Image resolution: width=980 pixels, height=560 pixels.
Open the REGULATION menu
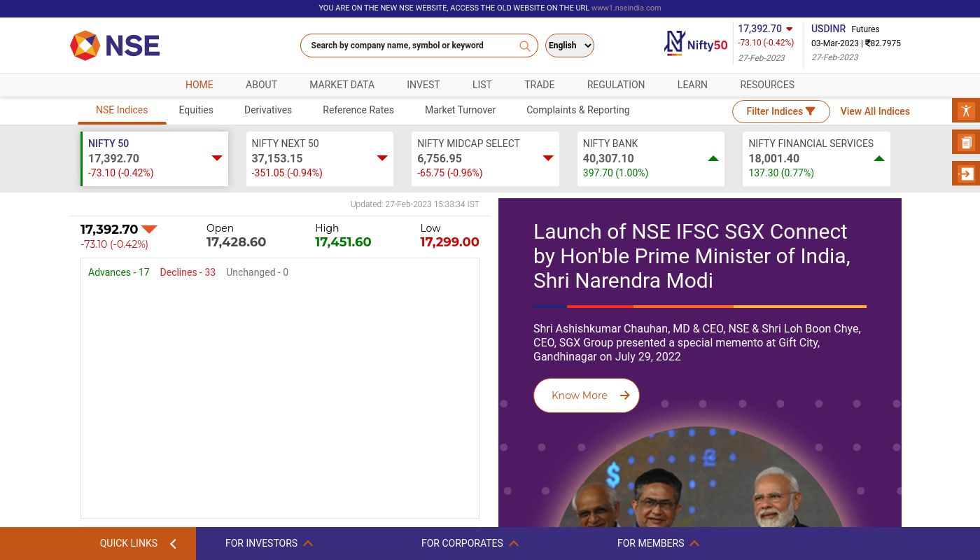tap(616, 85)
